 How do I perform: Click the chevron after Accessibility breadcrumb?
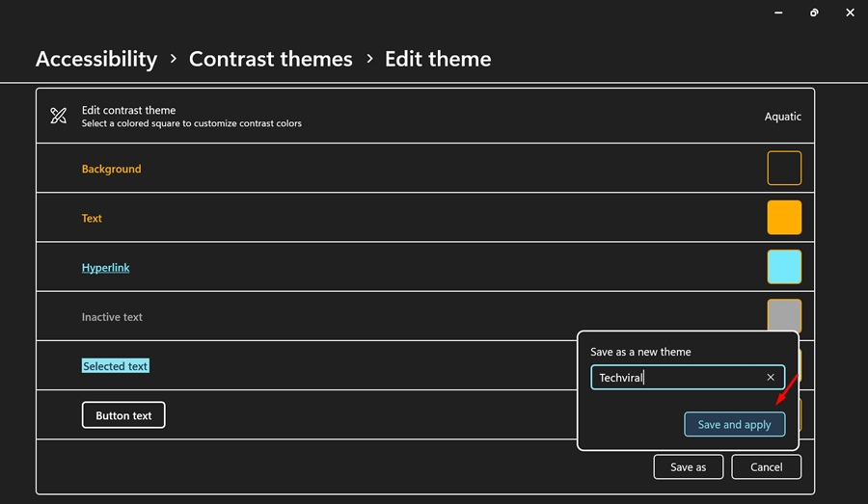click(x=174, y=58)
